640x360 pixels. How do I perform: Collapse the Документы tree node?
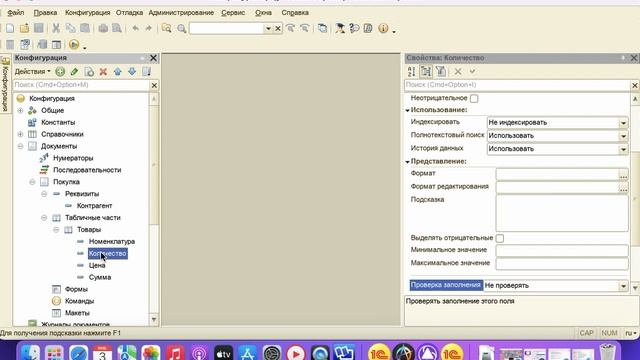pos(20,146)
